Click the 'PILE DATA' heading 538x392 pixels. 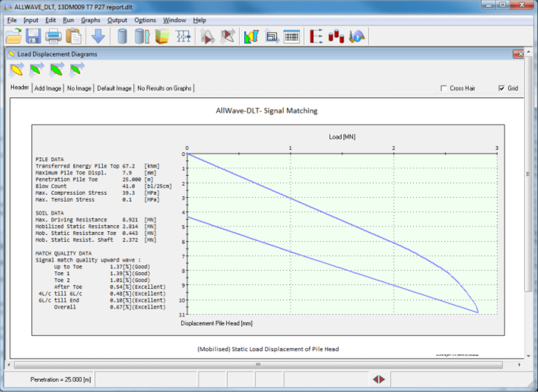pyautogui.click(x=49, y=159)
